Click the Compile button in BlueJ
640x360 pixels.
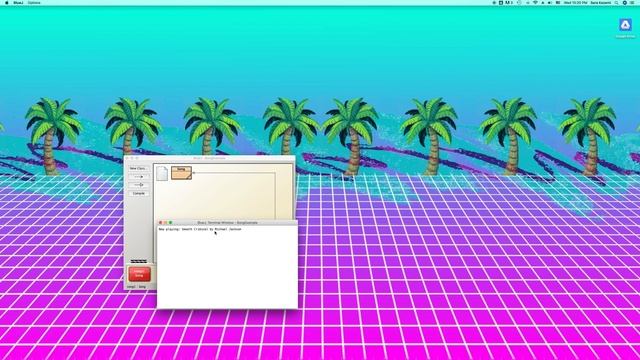click(138, 193)
